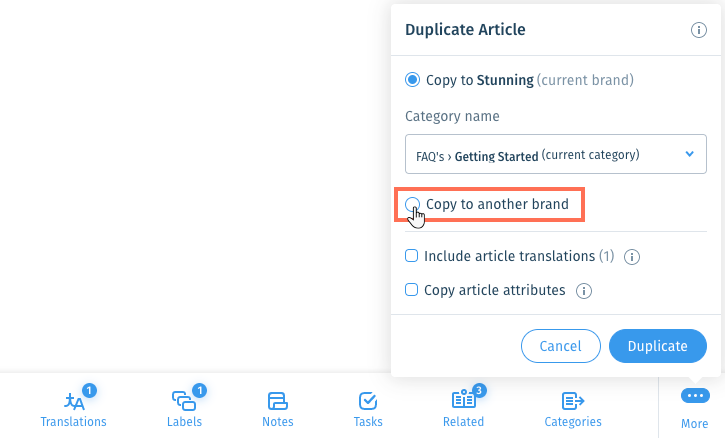Click the More options ellipsis icon
725x438 pixels.
pos(695,395)
